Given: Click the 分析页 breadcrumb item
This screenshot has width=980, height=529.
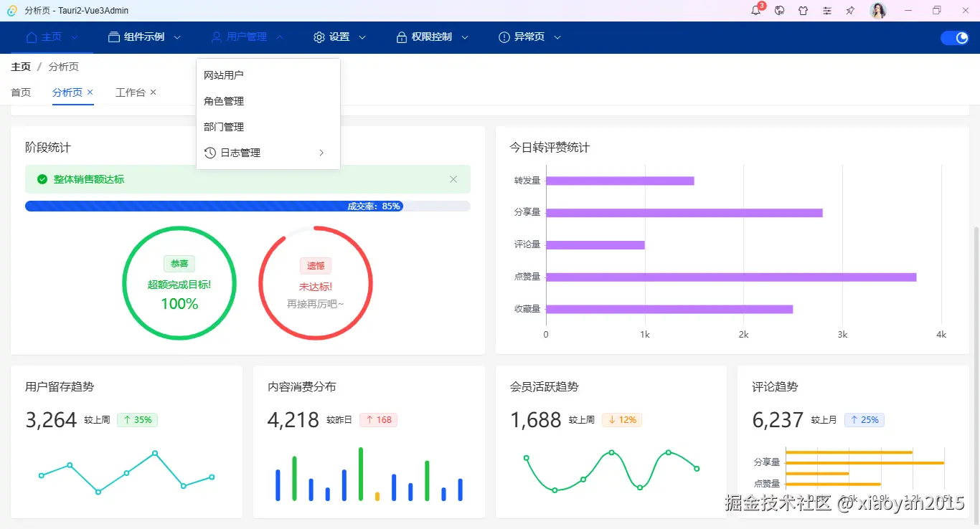Looking at the screenshot, I should (x=64, y=67).
